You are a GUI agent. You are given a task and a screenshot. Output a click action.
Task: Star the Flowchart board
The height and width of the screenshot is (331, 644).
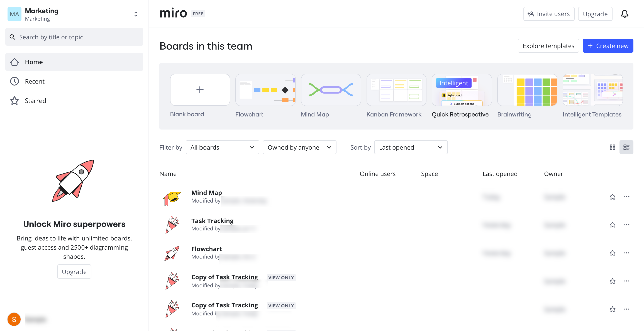(612, 253)
